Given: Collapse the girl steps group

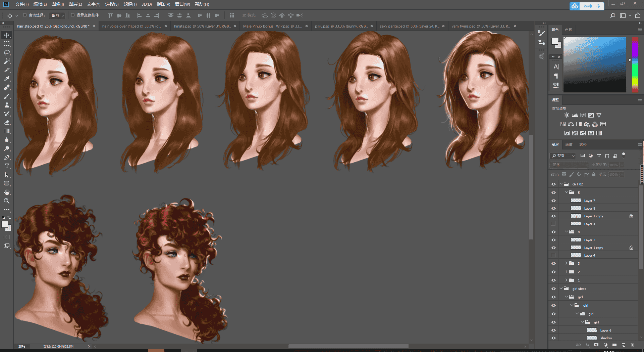Looking at the screenshot, I should [561, 289].
